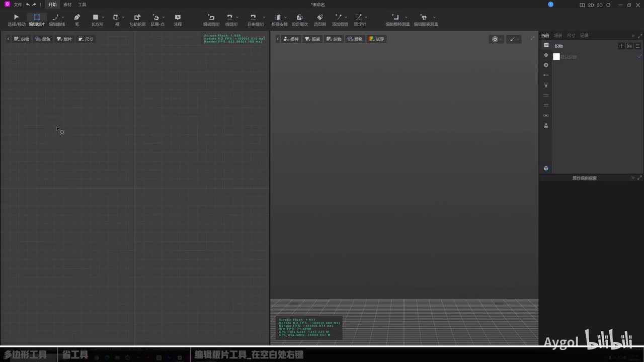Collapse the 3D window toolbar with left chevron
Viewport: 644px width, 362px height.
click(x=278, y=39)
